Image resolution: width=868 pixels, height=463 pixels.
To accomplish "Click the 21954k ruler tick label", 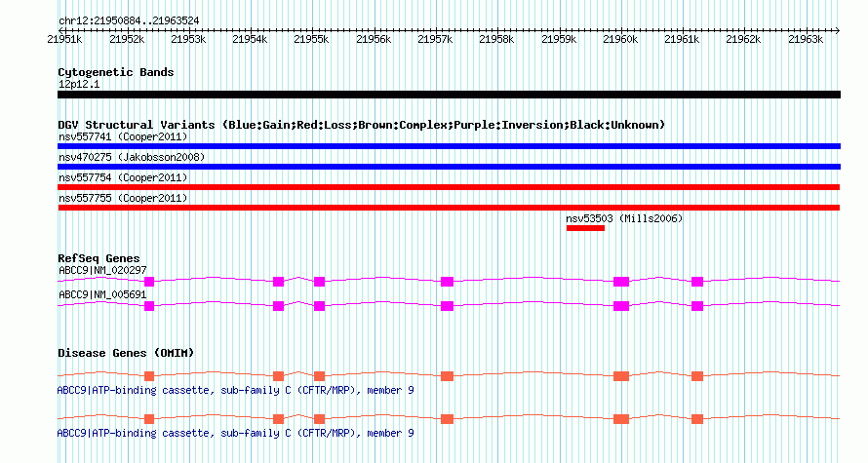I will click(x=250, y=39).
